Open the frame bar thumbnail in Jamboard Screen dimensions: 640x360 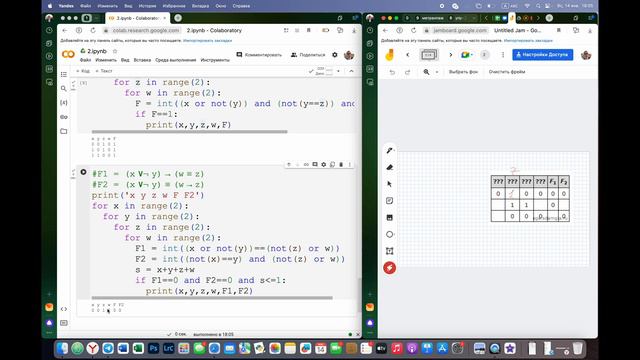[429, 55]
